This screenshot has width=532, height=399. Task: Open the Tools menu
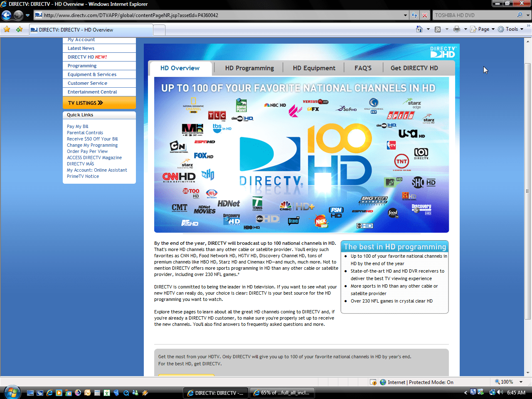[x=511, y=29]
